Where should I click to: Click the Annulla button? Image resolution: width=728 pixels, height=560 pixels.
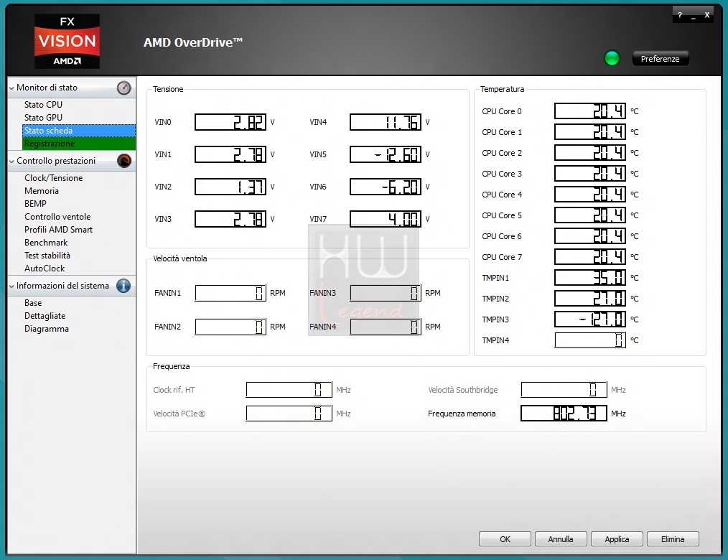(x=561, y=539)
